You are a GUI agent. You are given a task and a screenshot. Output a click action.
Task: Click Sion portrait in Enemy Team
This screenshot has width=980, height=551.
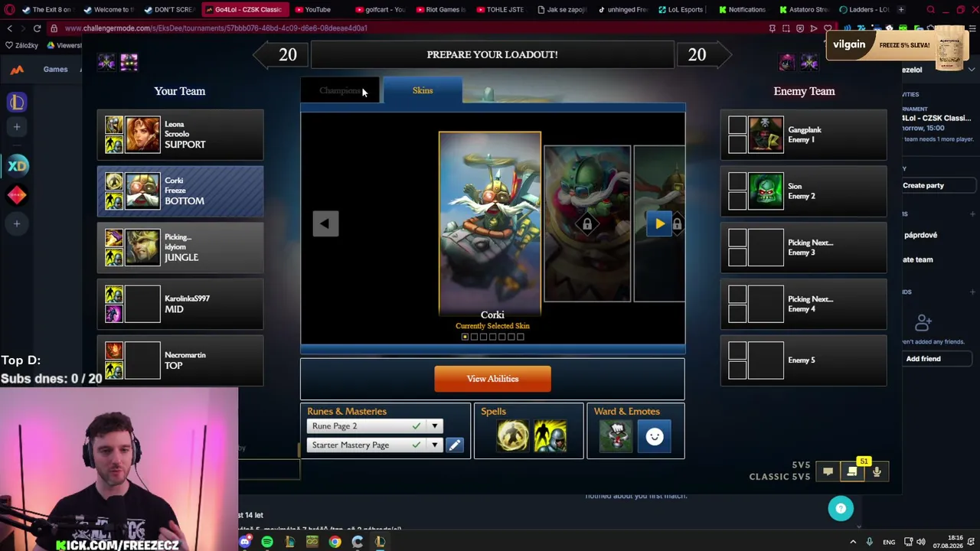click(x=766, y=191)
